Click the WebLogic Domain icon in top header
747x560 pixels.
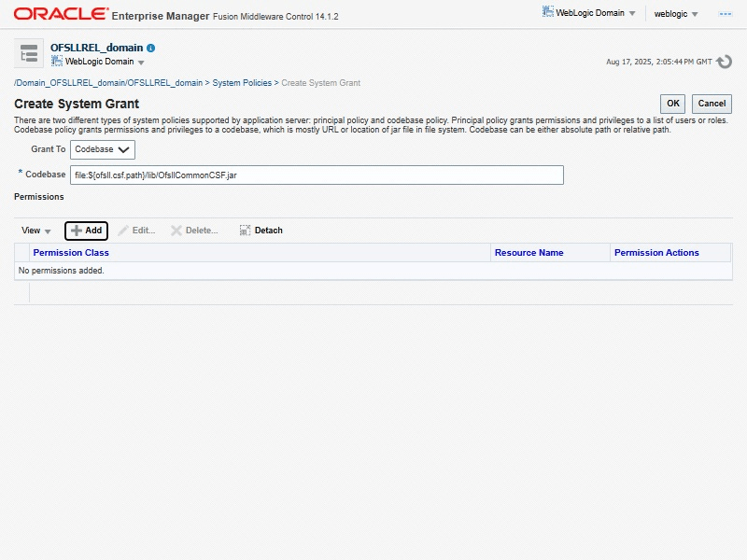click(548, 12)
